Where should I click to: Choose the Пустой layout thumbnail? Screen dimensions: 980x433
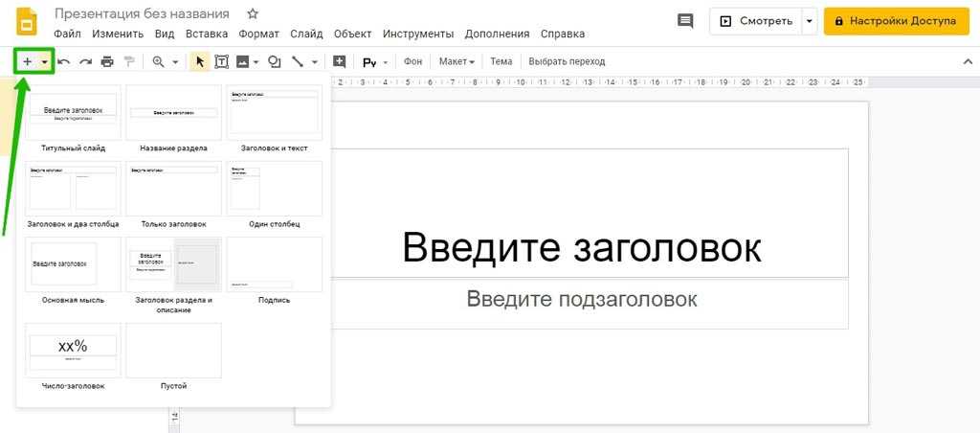click(173, 351)
